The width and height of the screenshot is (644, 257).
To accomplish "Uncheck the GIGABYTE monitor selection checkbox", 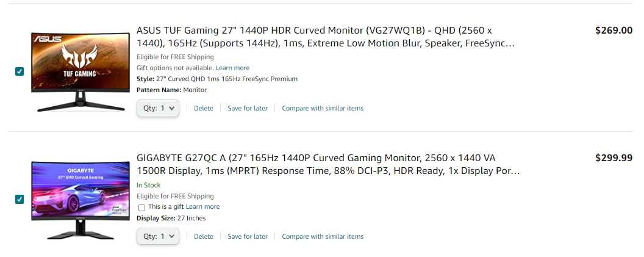I will coord(20,199).
